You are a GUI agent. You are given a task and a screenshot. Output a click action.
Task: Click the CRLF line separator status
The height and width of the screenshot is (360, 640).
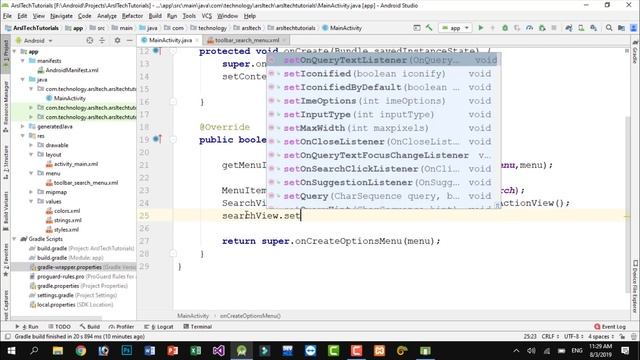(x=550, y=337)
